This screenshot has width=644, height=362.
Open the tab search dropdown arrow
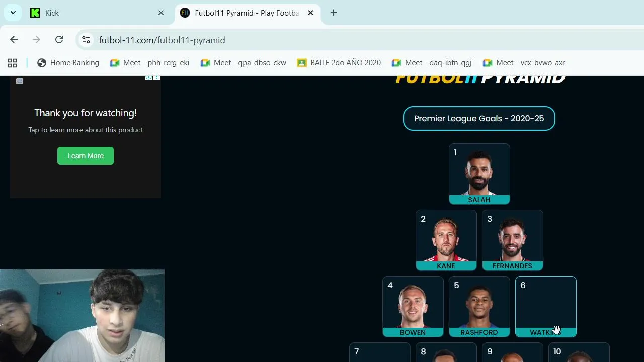[x=13, y=13]
